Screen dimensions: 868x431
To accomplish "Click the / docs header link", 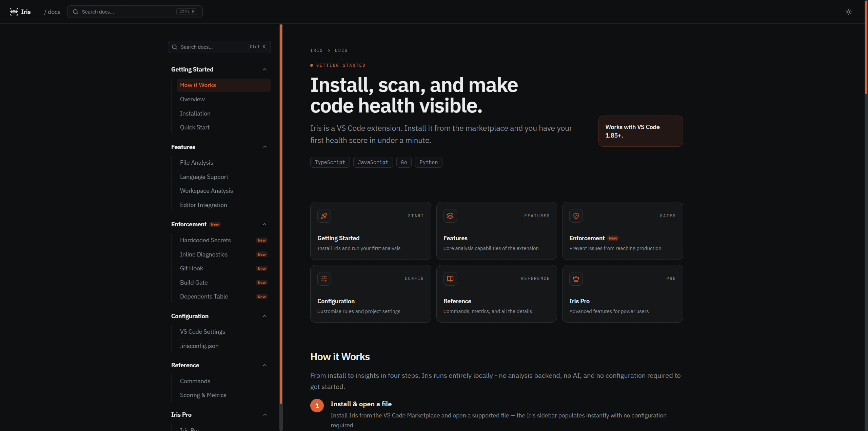I will pyautogui.click(x=52, y=12).
